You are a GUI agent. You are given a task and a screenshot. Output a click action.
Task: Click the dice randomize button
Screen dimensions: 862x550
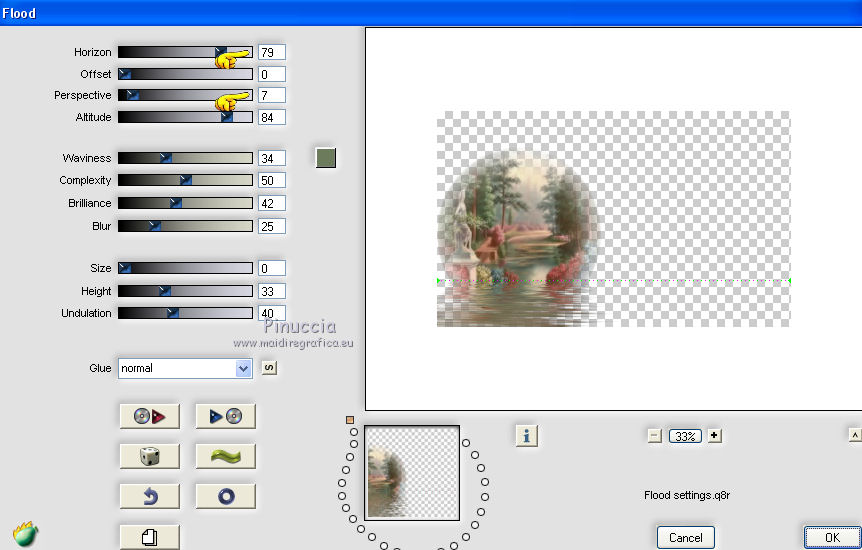(x=150, y=456)
